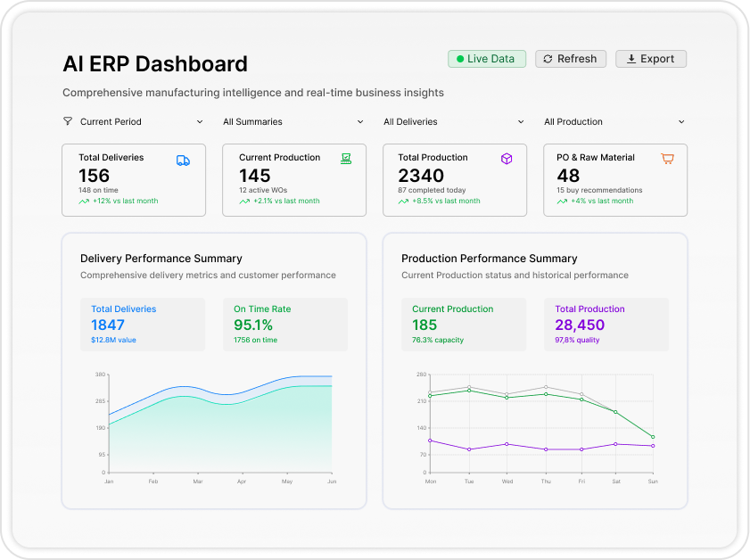The width and height of the screenshot is (750, 560).
Task: Export the dashboard report
Action: tap(651, 59)
